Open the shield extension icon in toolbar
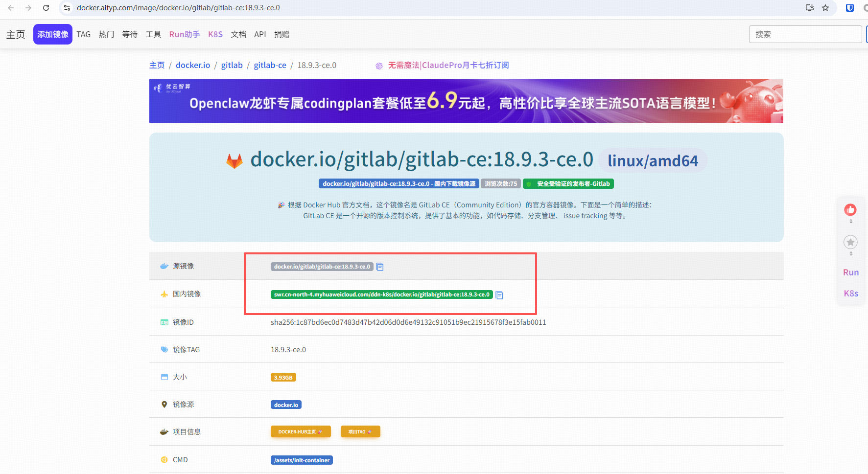This screenshot has width=868, height=474. coord(850,8)
